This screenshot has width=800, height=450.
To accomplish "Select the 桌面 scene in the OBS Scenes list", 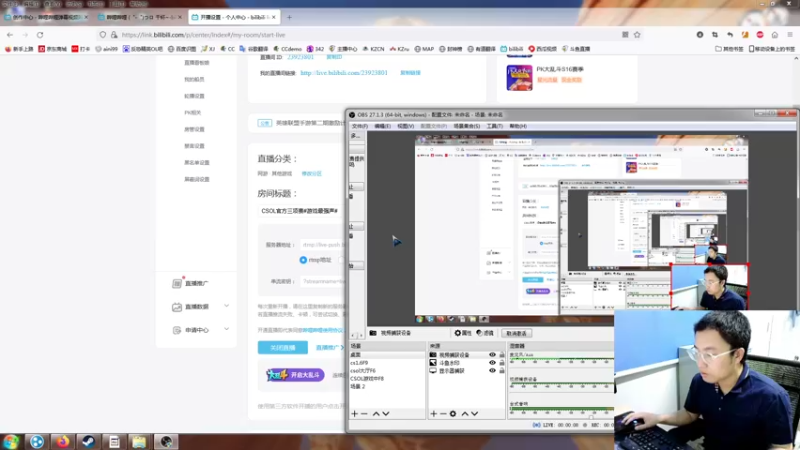I will tap(387, 355).
